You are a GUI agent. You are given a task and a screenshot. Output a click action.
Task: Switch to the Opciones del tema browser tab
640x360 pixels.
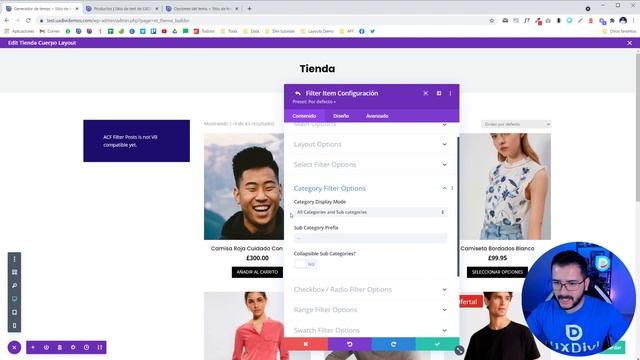coord(202,9)
